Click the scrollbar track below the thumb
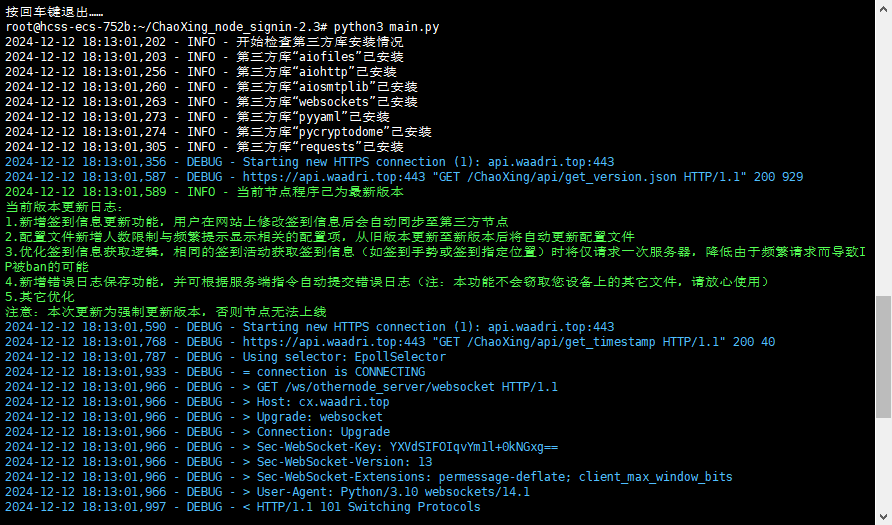Screen dimensions: 892x525 [883, 470]
